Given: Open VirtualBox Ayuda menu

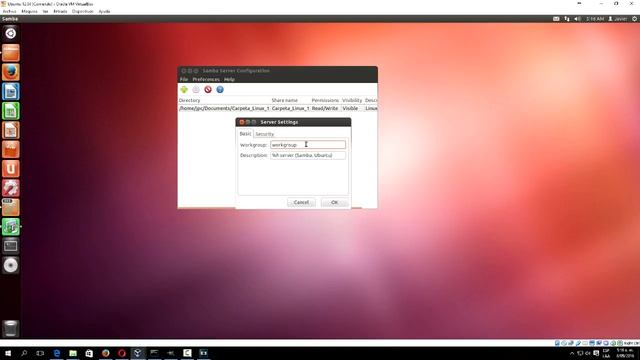Looking at the screenshot, I should (104, 11).
